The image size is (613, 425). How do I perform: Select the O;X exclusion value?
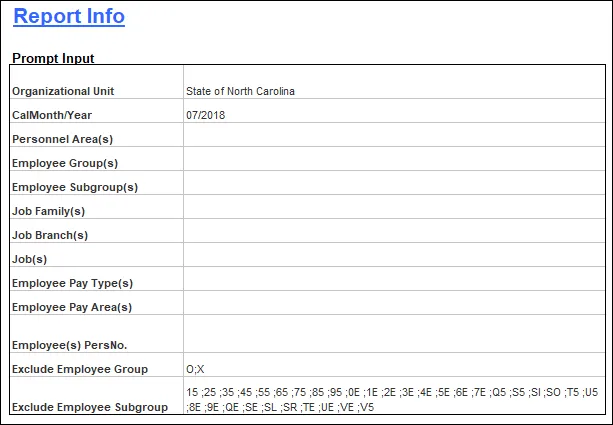196,369
